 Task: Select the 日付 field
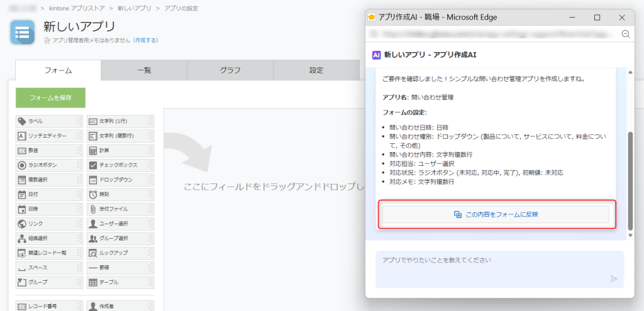click(x=49, y=195)
